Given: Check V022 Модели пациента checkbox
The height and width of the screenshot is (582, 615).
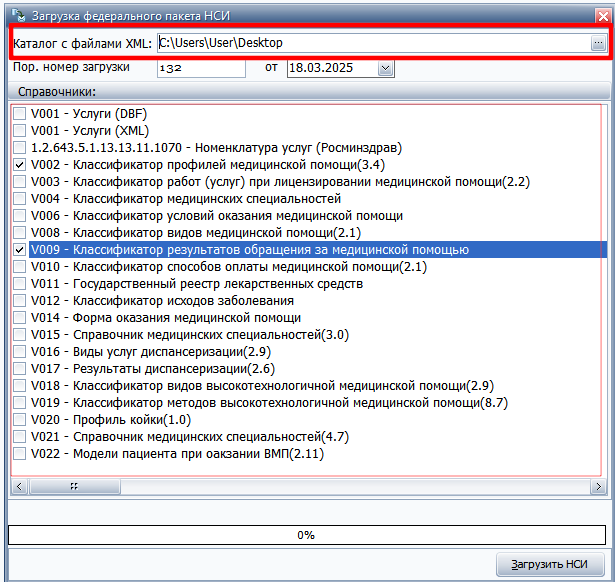Looking at the screenshot, I should pyautogui.click(x=19, y=454).
